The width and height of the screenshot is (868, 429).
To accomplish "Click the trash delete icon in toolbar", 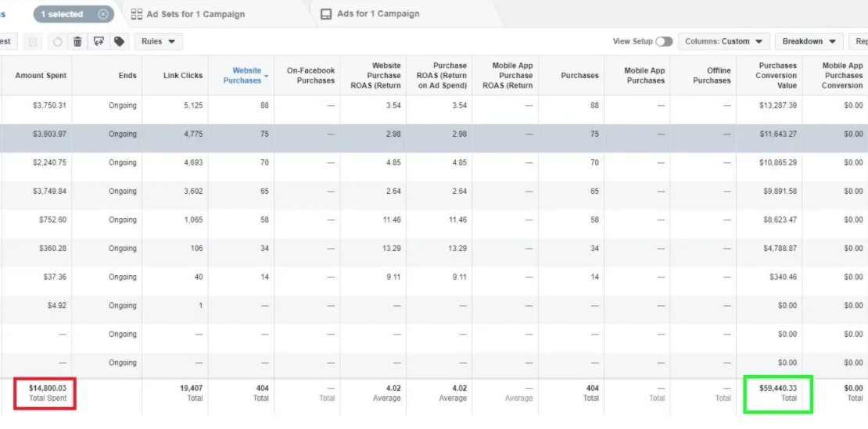I will tap(77, 41).
